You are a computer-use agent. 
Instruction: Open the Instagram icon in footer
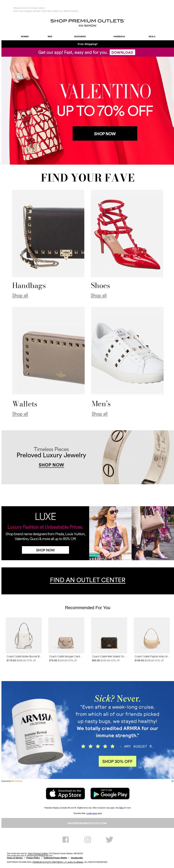coord(88,839)
